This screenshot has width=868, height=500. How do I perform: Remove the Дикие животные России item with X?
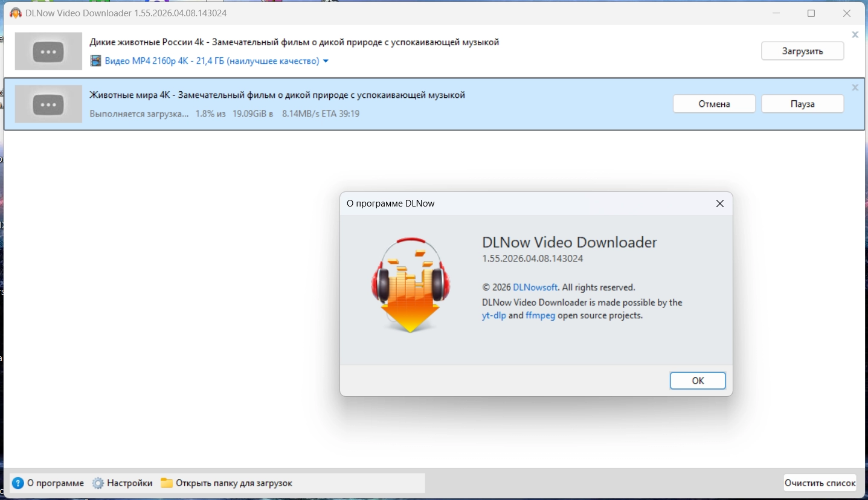[855, 35]
